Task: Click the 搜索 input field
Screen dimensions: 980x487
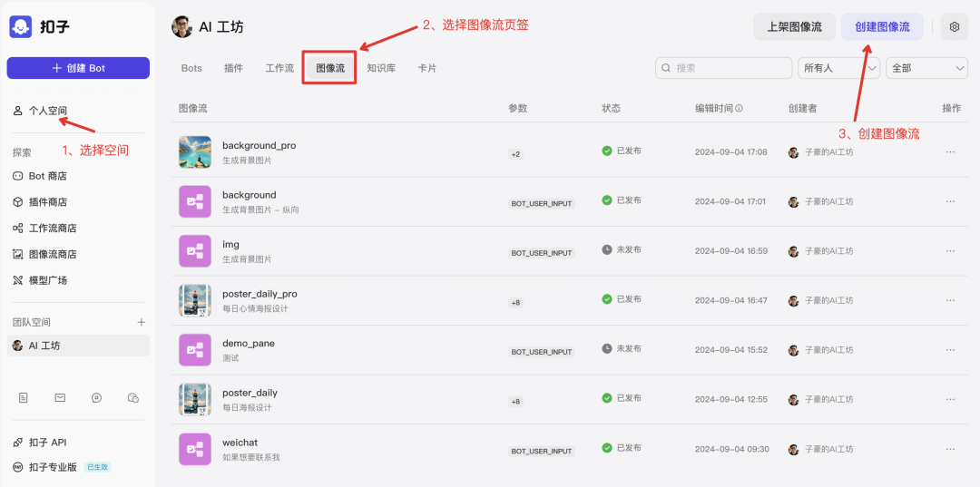Action: tap(724, 68)
